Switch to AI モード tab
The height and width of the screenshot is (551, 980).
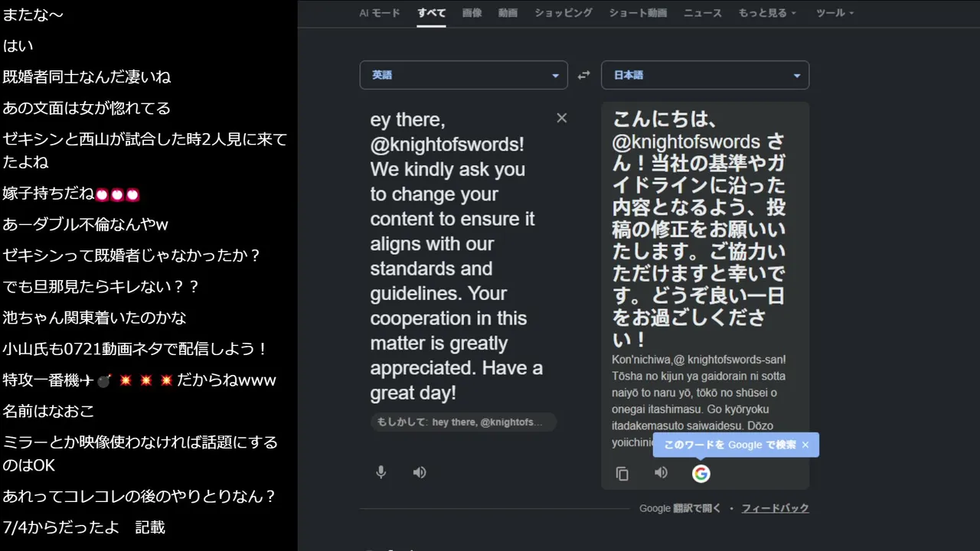coord(380,13)
